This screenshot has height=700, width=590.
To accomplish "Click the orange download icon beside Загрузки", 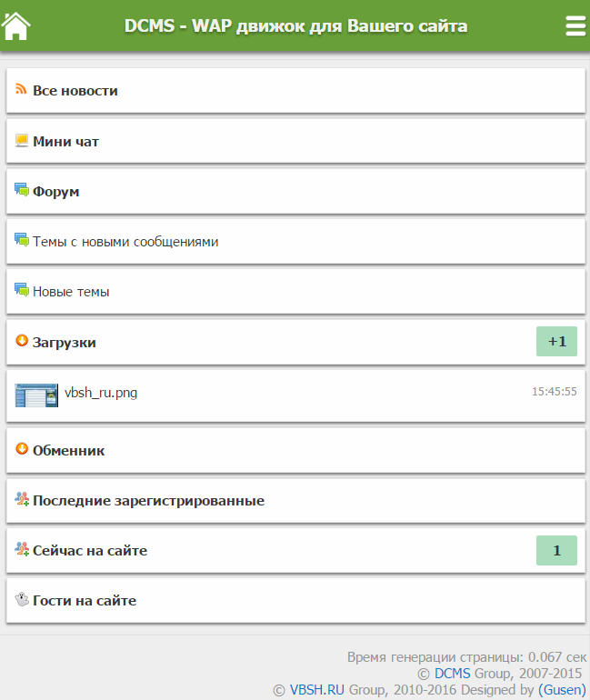I will coord(22,342).
